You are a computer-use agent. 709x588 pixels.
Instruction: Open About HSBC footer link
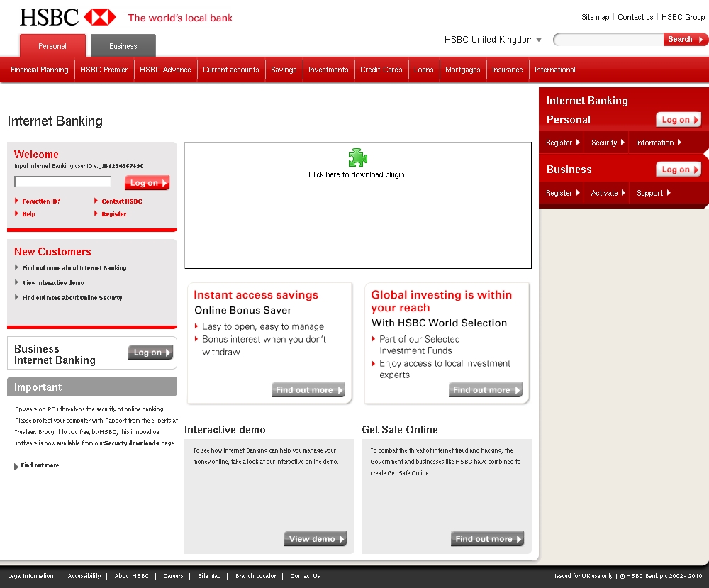132,576
